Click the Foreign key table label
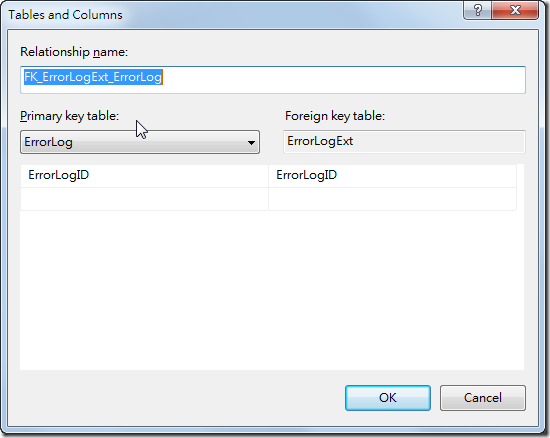The width and height of the screenshot is (550, 438). click(335, 116)
